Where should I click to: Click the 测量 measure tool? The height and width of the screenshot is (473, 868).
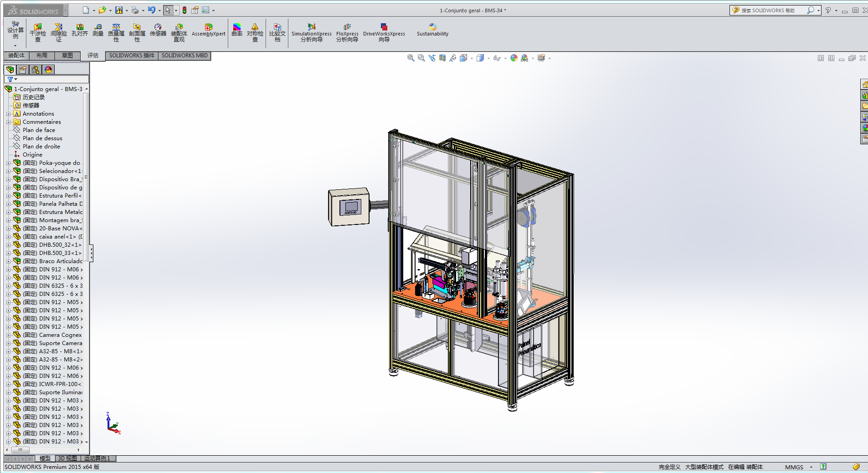click(x=98, y=30)
